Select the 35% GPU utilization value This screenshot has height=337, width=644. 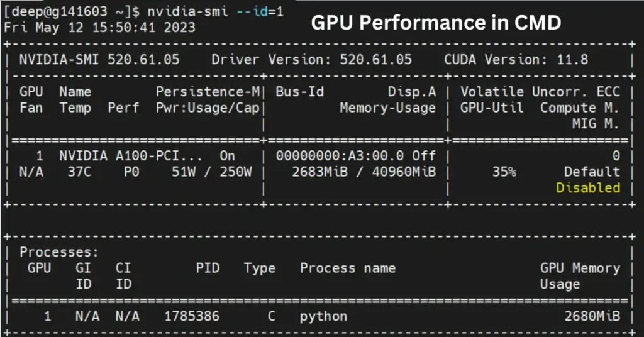tap(504, 172)
